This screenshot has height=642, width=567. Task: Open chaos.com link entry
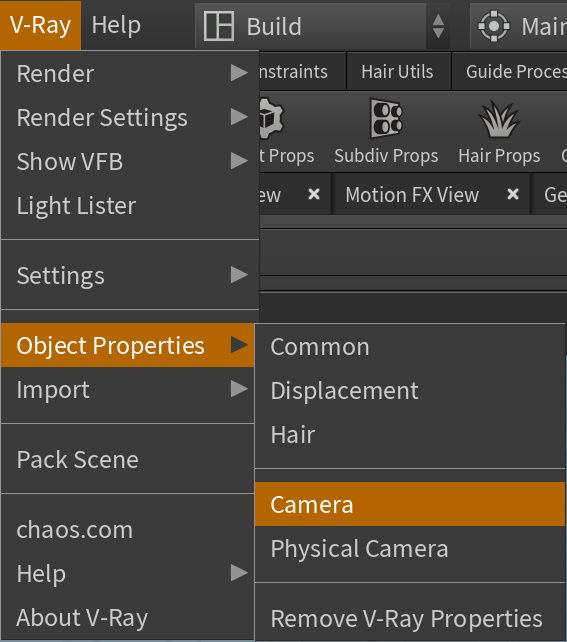point(128,529)
